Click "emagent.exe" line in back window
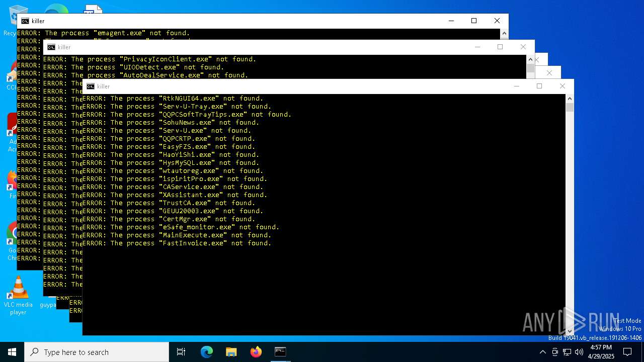The image size is (644, 362). [103, 33]
